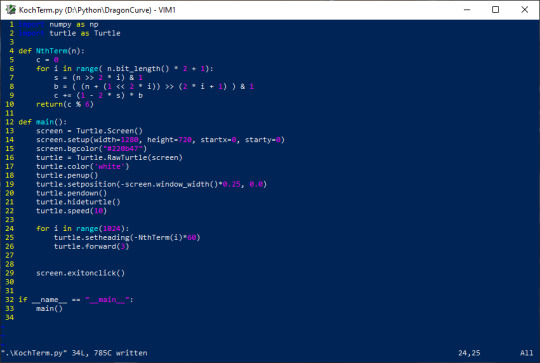
Task: Click the 'turtle.pendown()' line
Action: click(71, 193)
